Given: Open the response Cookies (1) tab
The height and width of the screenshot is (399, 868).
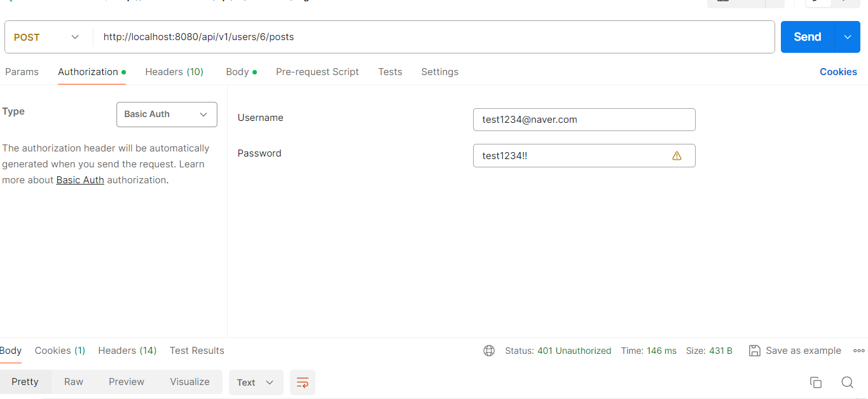Looking at the screenshot, I should pos(60,351).
